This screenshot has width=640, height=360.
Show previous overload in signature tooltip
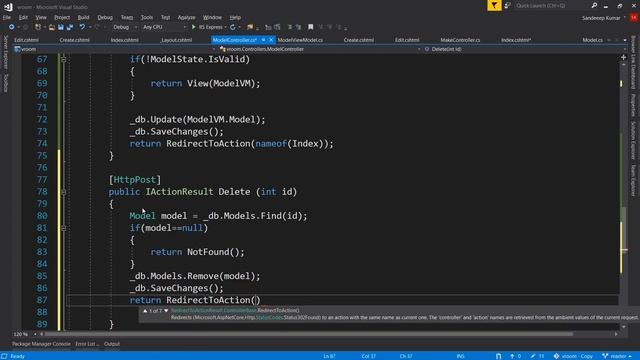(x=145, y=311)
